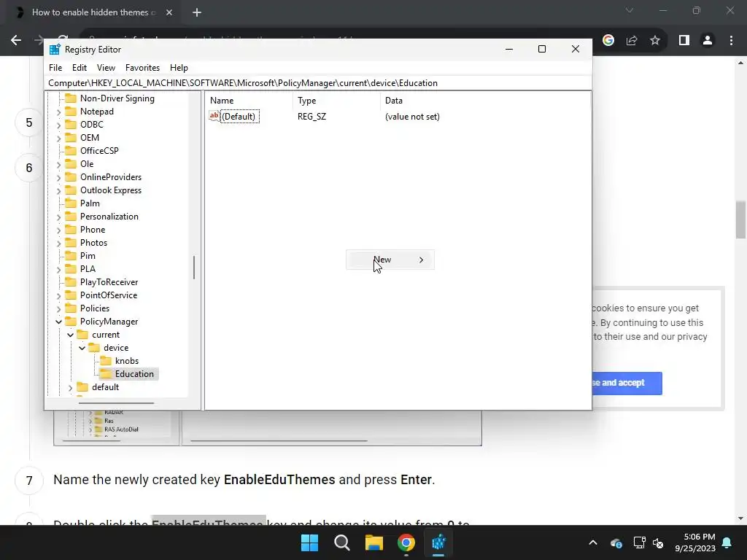Open the notifications bell in the taskbar

pyautogui.click(x=727, y=542)
